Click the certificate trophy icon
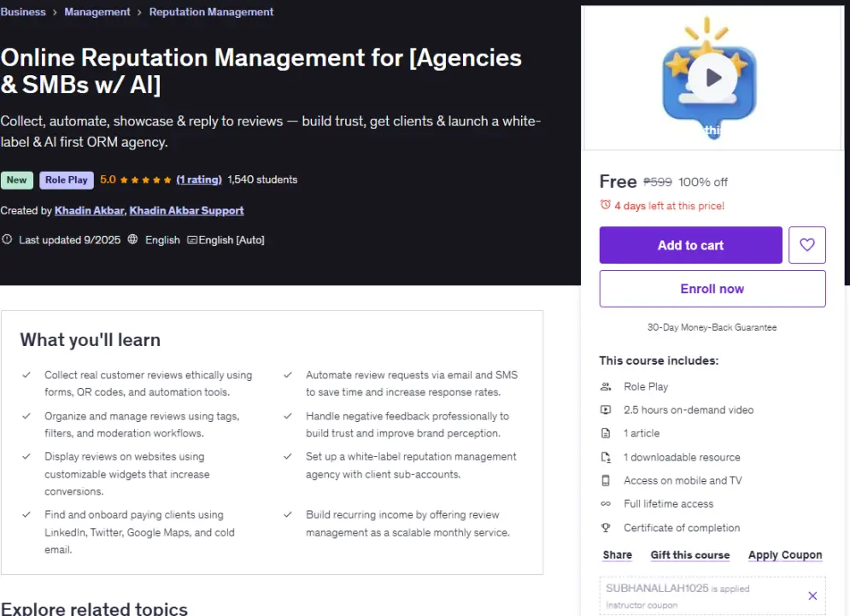Viewport: 850px width, 616px height. (x=606, y=528)
